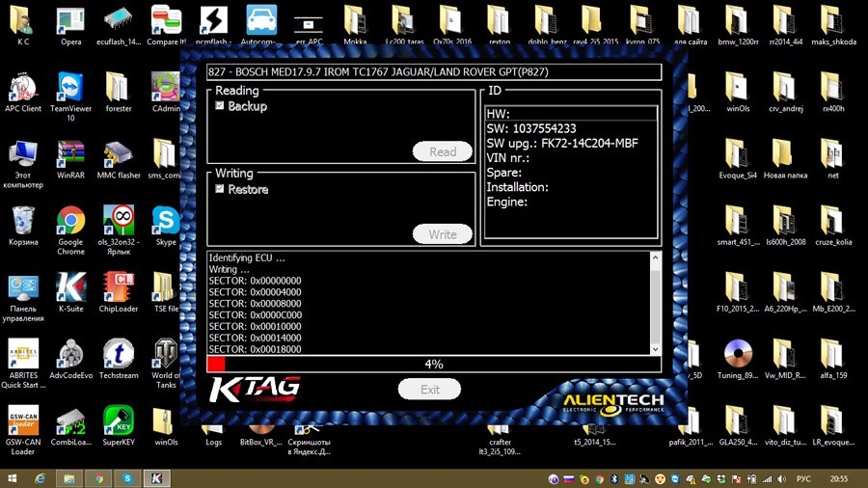Toggle the Backup checkbox under Reading
This screenshot has height=488, width=868.
(x=220, y=106)
